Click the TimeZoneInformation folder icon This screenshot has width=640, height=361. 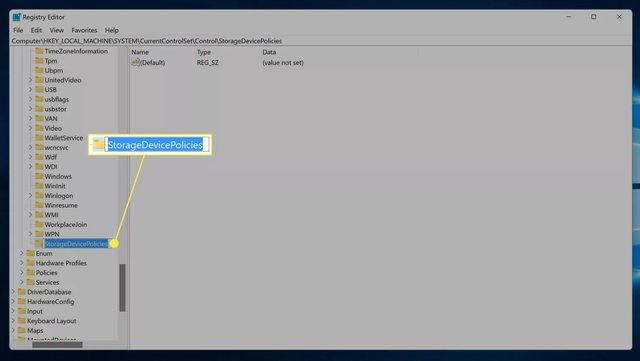39,51
